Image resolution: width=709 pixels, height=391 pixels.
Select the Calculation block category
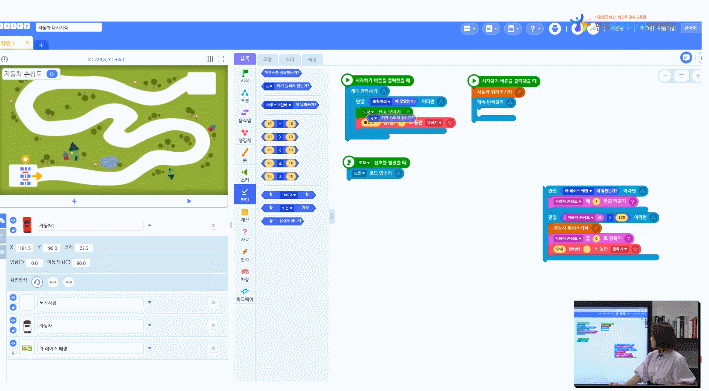[245, 214]
